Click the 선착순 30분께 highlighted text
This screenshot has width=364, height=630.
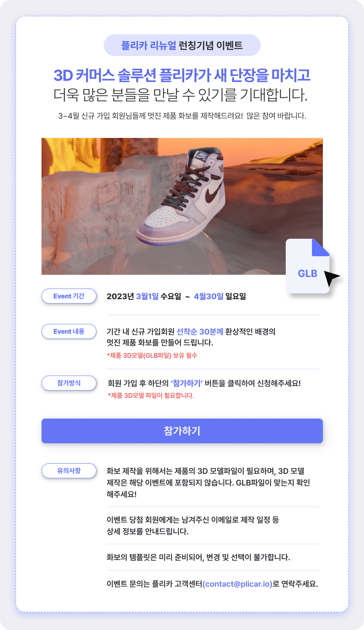(x=200, y=332)
